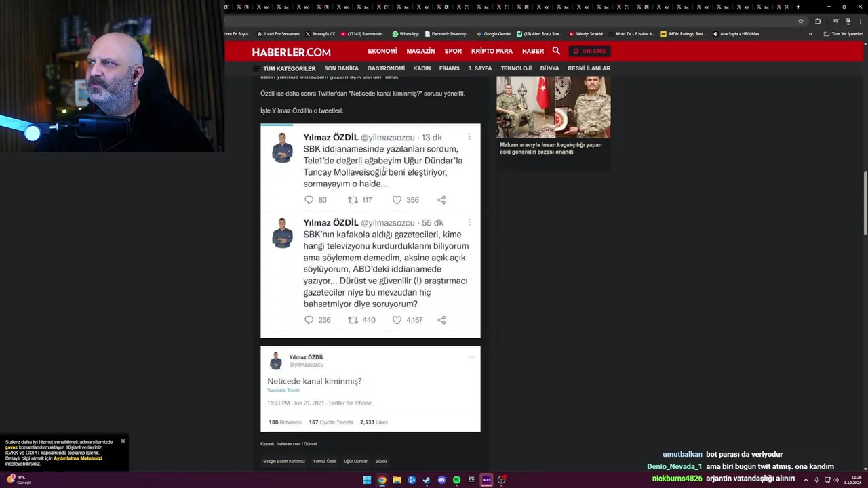Click share icon on second tweet
Image resolution: width=868 pixels, height=488 pixels.
click(x=441, y=320)
